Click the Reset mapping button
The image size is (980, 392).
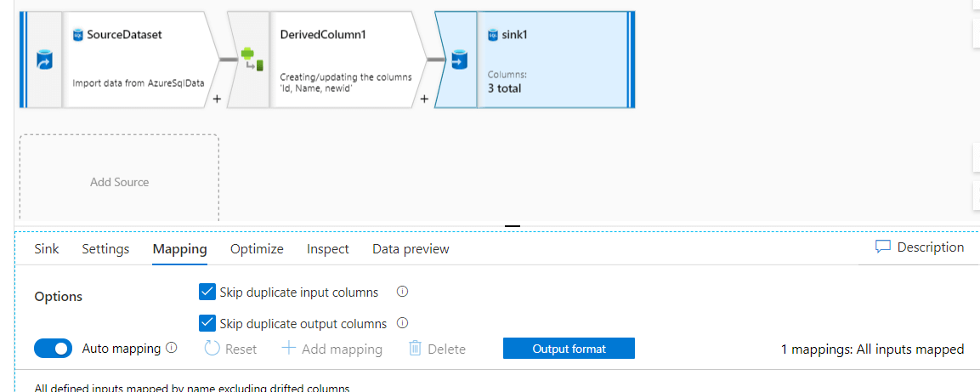(x=230, y=349)
